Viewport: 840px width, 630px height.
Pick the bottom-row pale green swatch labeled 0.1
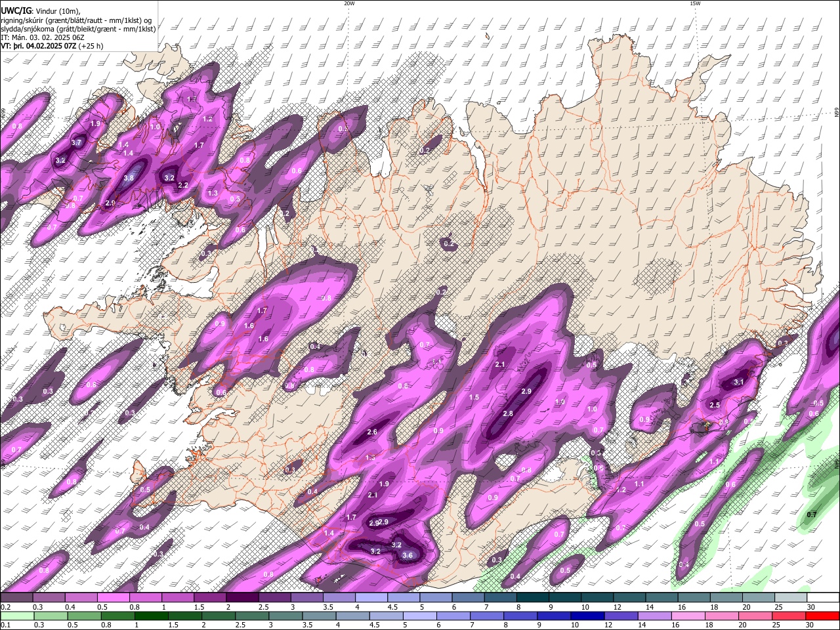pos(17,616)
